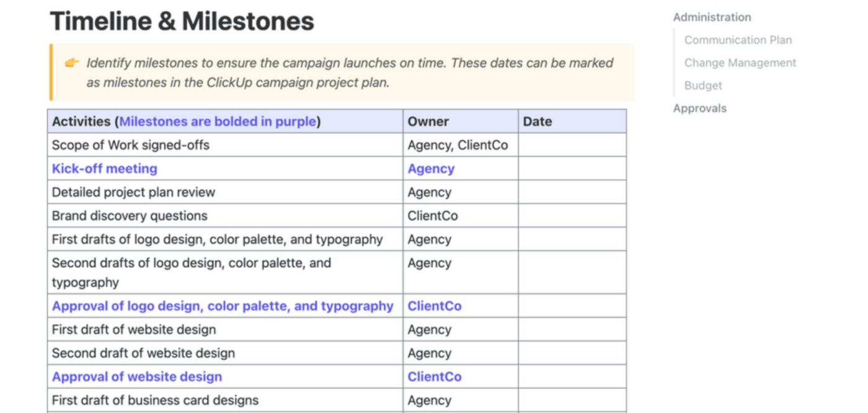
Task: Click the Date cell beside 'Scope of Work signed-offs'
Action: pyautogui.click(x=570, y=144)
